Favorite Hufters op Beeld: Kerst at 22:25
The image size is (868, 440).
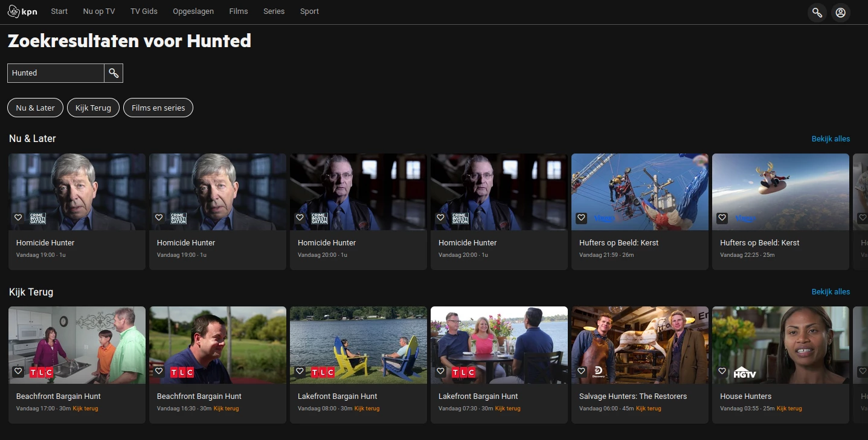tap(722, 218)
